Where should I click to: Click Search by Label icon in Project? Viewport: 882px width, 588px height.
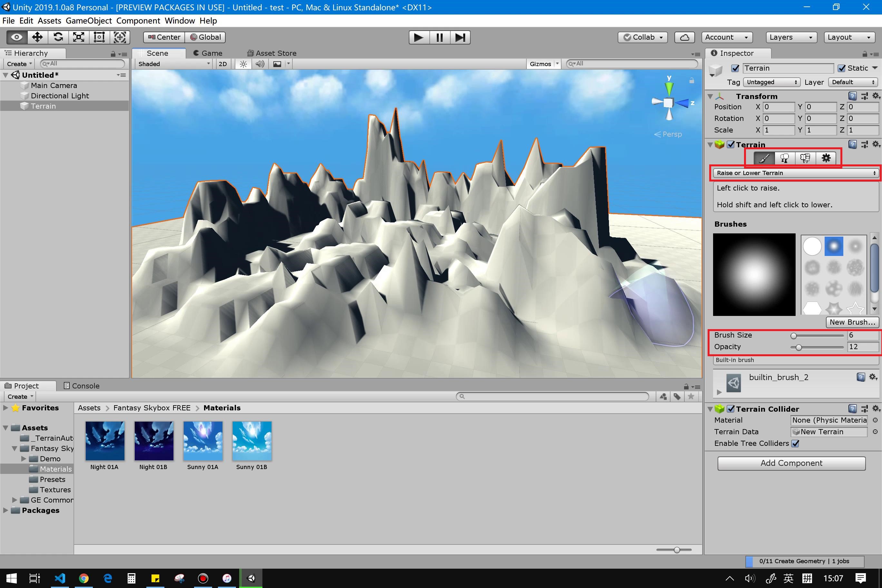[x=677, y=397]
